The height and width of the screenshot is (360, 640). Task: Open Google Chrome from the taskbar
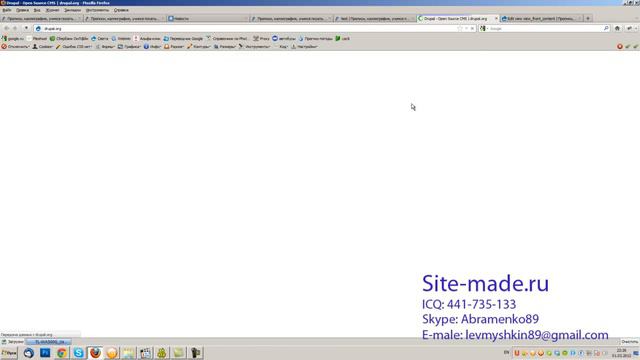tap(62, 353)
